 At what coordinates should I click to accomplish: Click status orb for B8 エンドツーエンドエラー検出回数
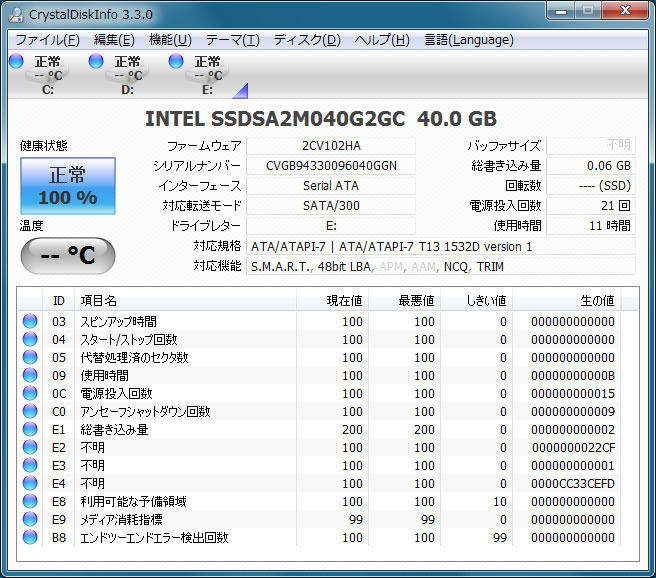click(x=30, y=537)
